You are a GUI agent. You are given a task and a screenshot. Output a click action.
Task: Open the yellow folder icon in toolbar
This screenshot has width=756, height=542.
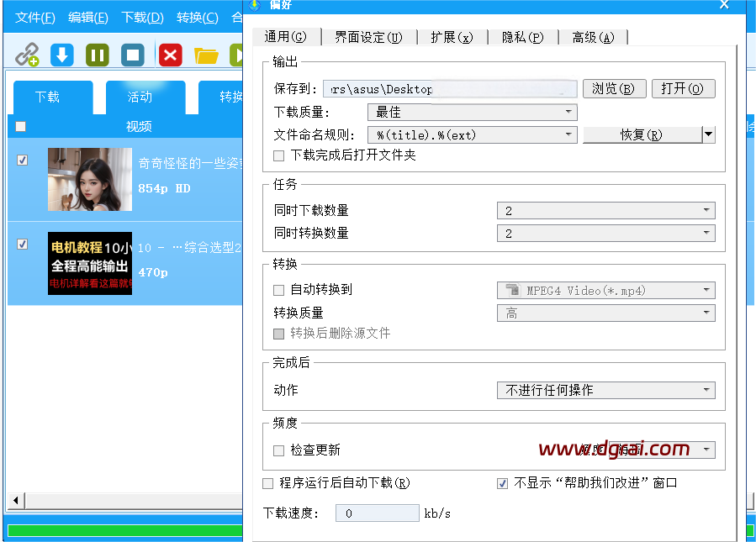[206, 55]
